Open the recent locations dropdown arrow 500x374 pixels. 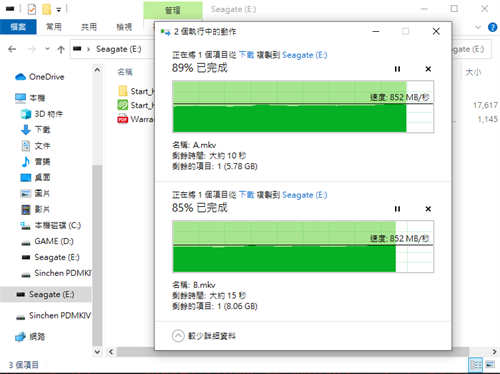pyautogui.click(x=47, y=49)
